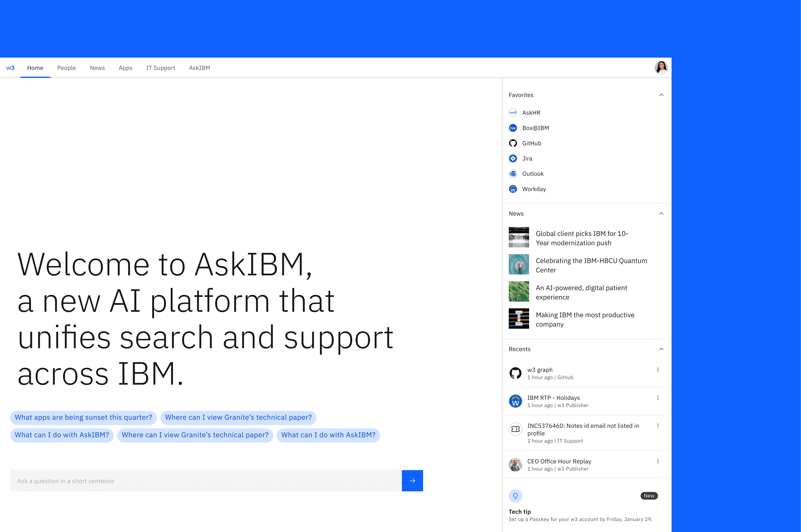Open the IT Support tab
Screen dimensions: 801x532
161,68
